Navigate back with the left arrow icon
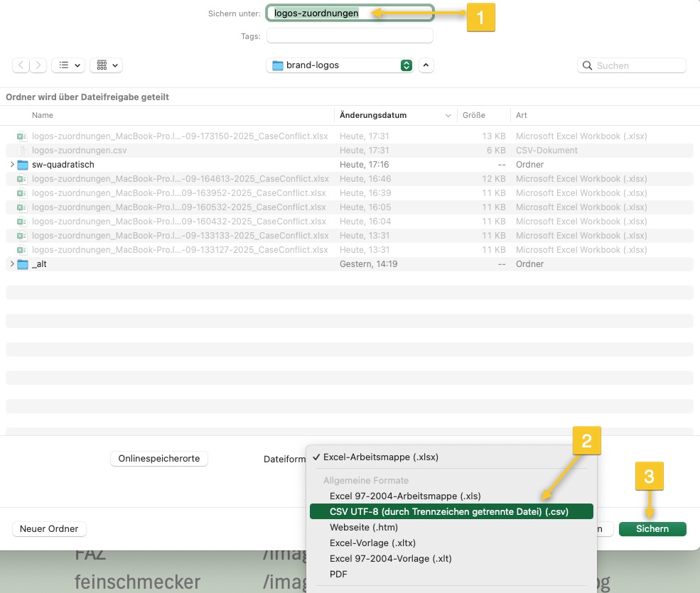Viewport: 700px width, 593px height. [21, 65]
